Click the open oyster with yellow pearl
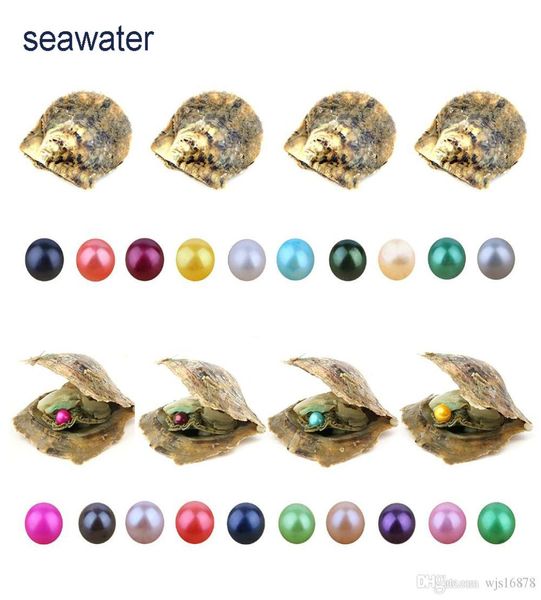Viewport: 541px width, 600px height. tap(466, 408)
